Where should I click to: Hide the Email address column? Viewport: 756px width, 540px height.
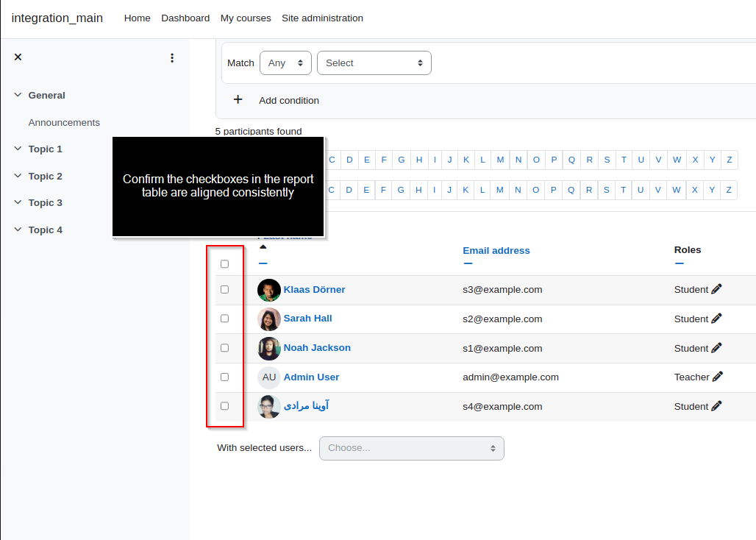click(x=468, y=263)
